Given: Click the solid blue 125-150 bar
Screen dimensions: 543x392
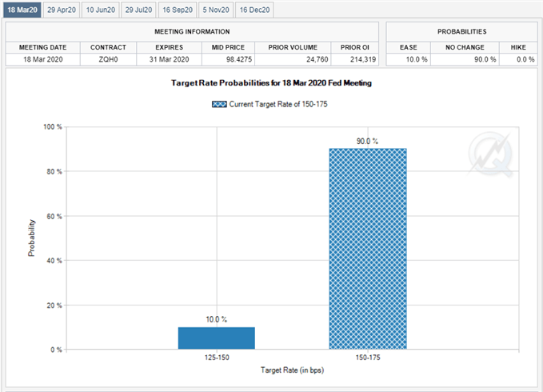Looking at the screenshot, I should (x=217, y=338).
